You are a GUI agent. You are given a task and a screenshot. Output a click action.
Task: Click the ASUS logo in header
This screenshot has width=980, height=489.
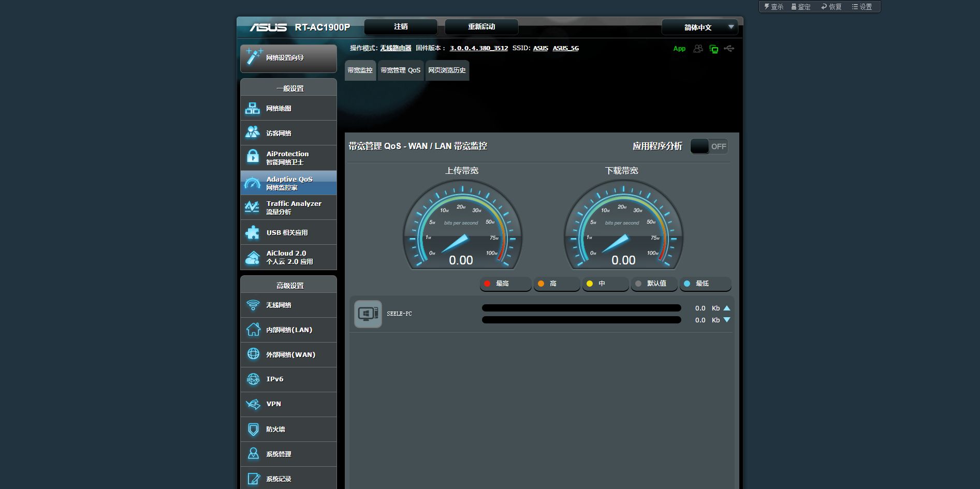coord(268,27)
